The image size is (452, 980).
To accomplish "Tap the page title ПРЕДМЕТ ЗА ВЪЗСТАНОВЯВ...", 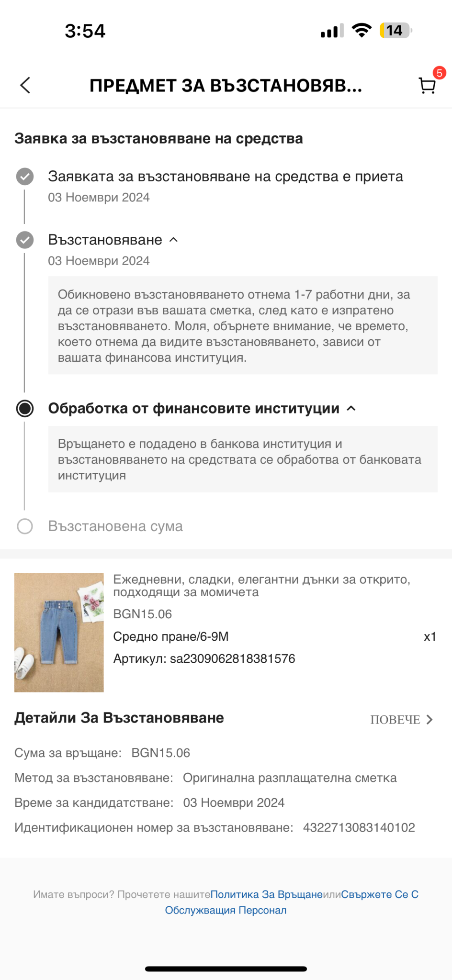I will tap(226, 86).
